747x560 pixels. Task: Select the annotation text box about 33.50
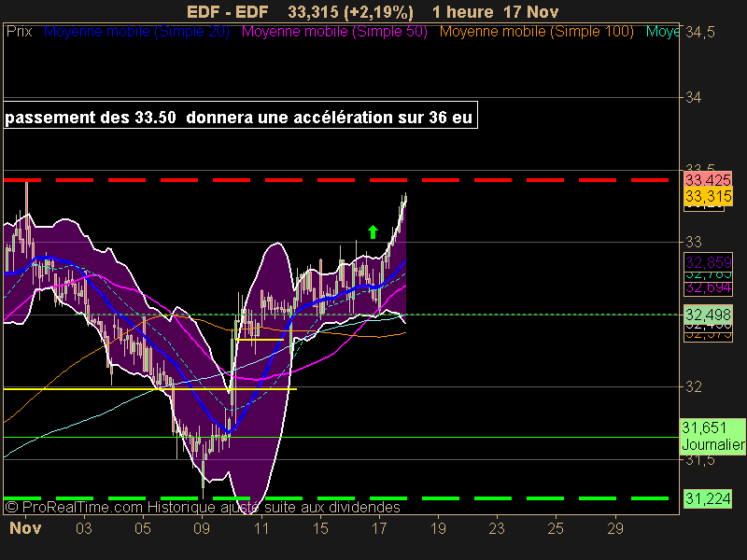[240, 115]
